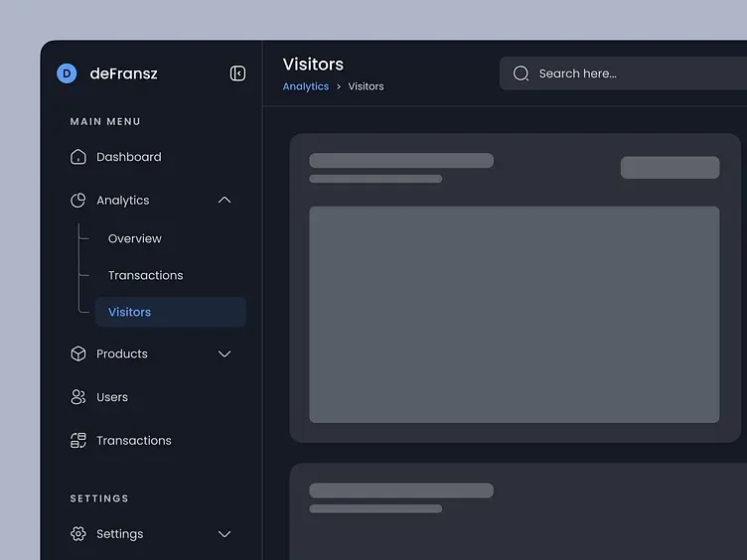This screenshot has height=560, width=747.
Task: Open the Dashboard menu item
Action: pyautogui.click(x=128, y=157)
